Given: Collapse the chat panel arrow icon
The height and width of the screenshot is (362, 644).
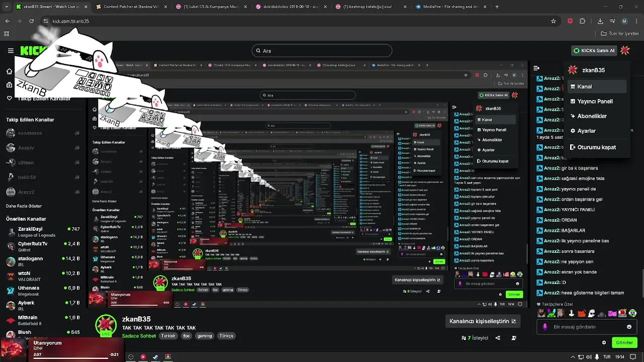Looking at the screenshot, I should tap(536, 68).
